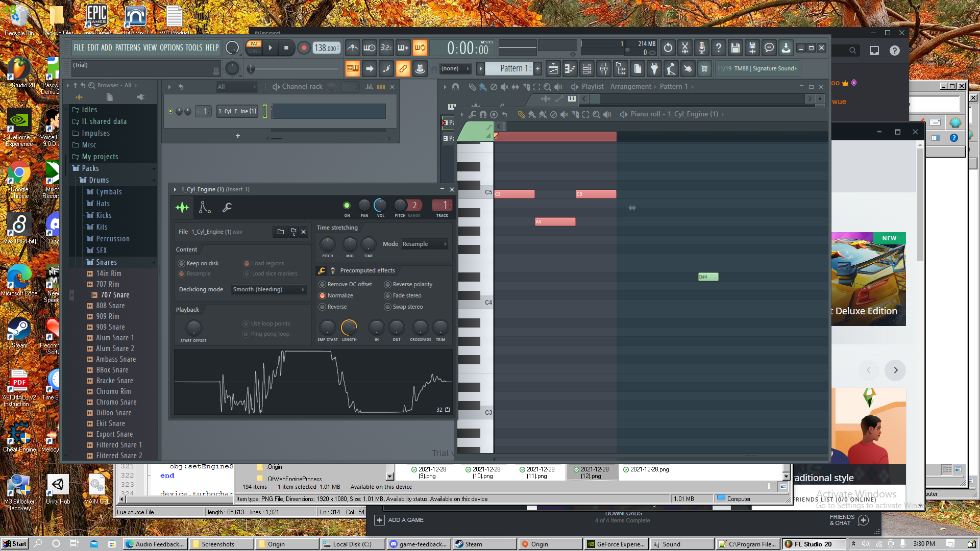Open the Playlist view icon
The width and height of the screenshot is (980, 551).
[553, 69]
